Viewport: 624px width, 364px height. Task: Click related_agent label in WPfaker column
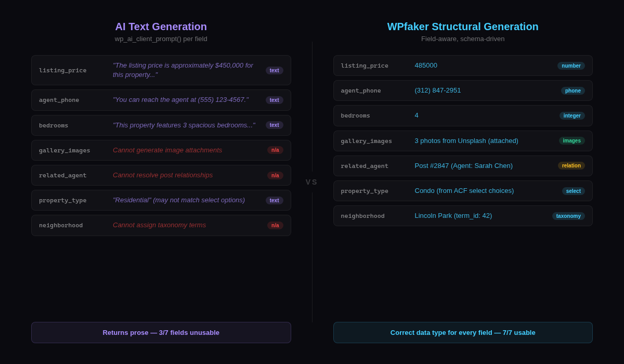pos(365,166)
